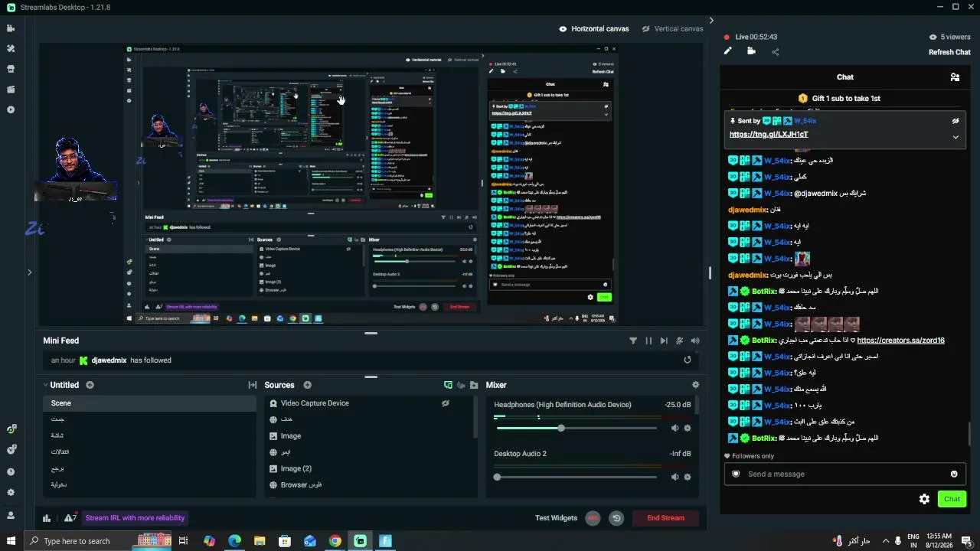
Task: Open the Recordings play icon in the sidebar
Action: [11, 109]
